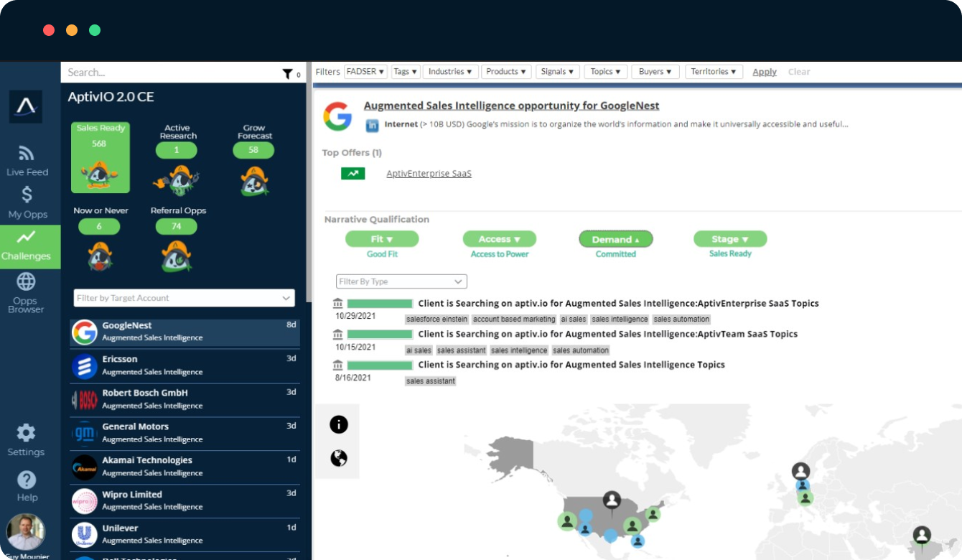Viewport: 962px width, 560px height.
Task: Click the info icon above map
Action: pos(338,424)
